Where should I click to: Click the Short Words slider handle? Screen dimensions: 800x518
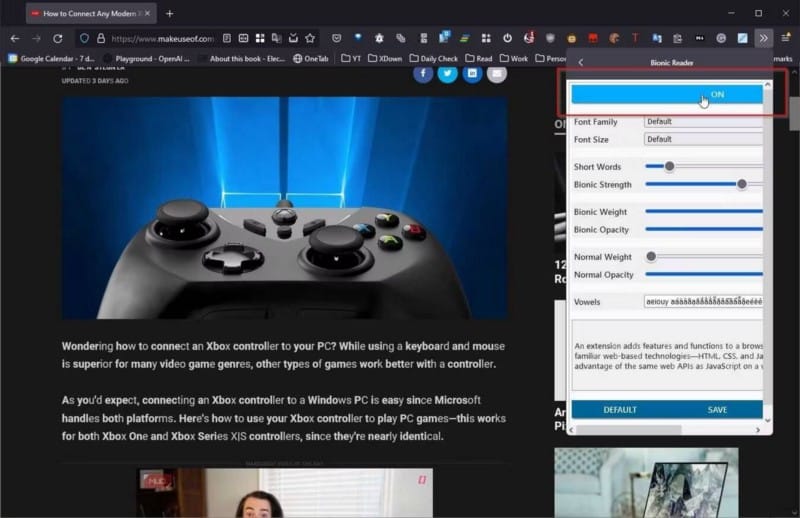(669, 166)
